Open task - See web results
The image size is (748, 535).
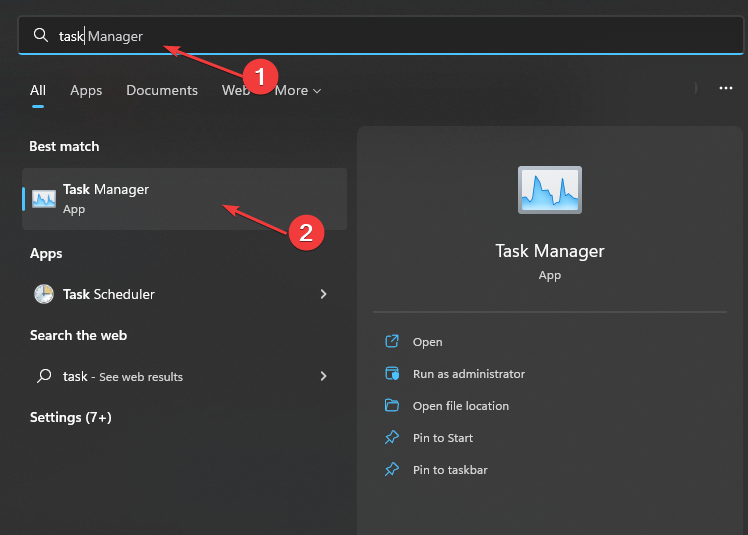pos(184,376)
